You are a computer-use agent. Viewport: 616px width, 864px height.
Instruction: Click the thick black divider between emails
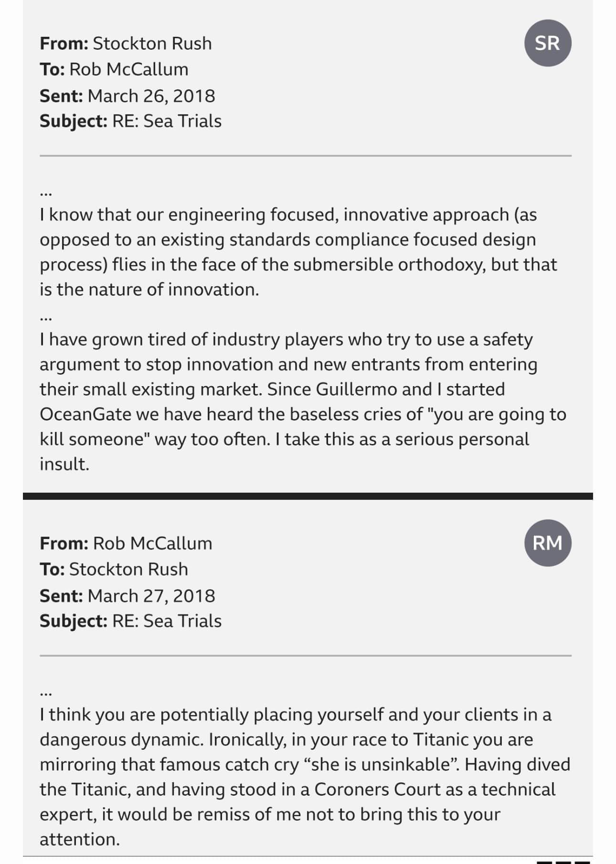click(x=308, y=496)
